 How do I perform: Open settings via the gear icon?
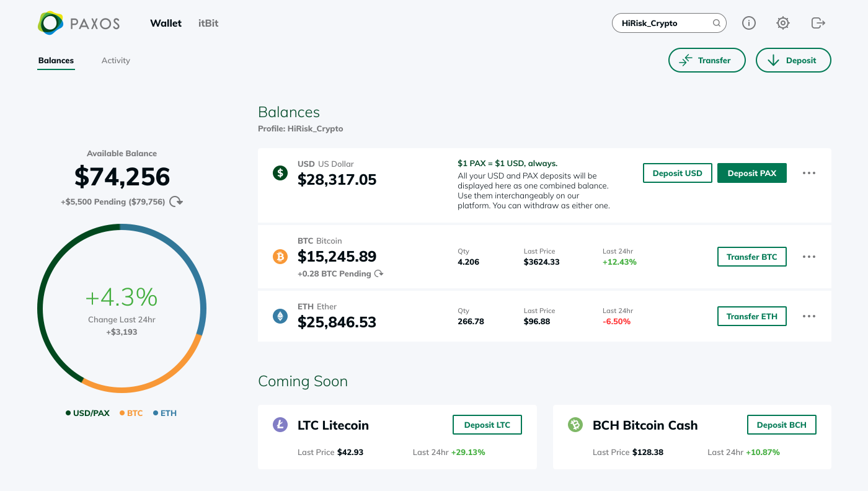click(x=783, y=23)
